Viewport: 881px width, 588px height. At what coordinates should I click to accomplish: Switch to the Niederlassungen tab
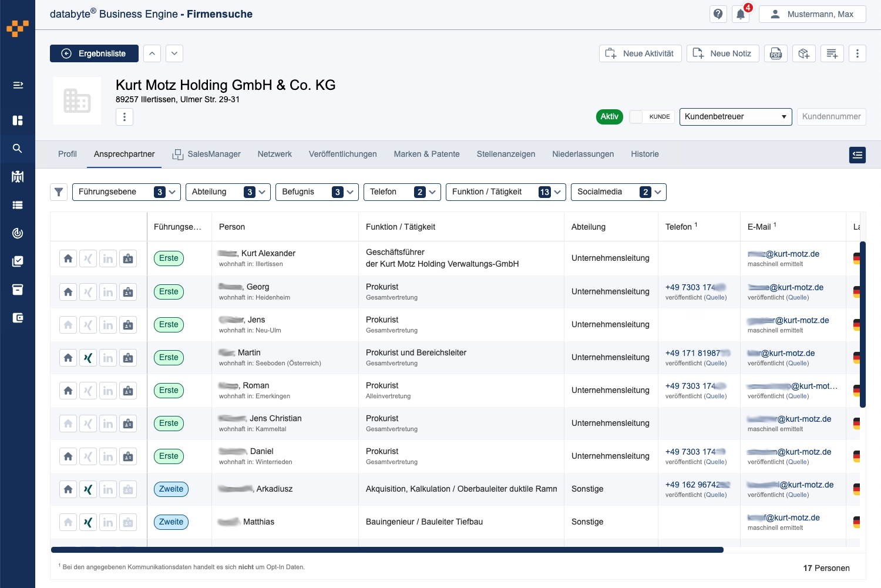click(583, 154)
